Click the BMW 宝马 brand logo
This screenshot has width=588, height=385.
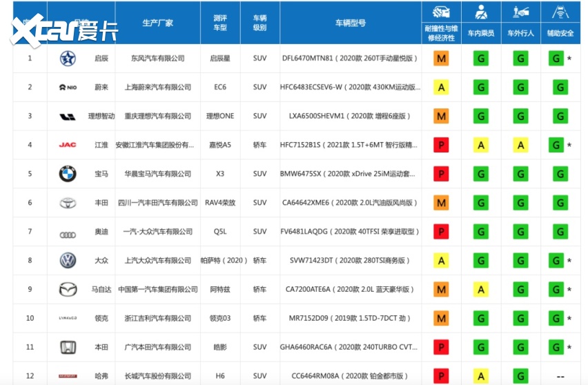coord(68,174)
